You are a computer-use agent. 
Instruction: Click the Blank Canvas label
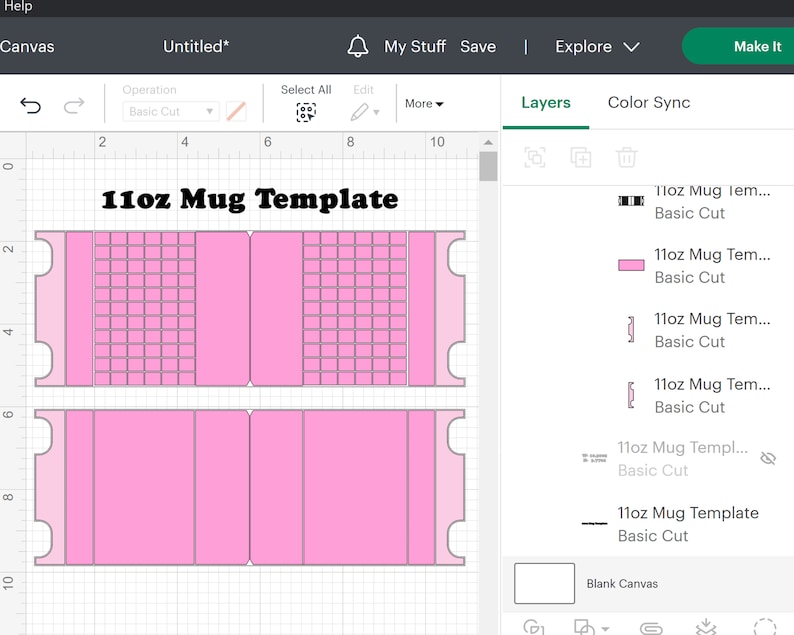(x=622, y=584)
